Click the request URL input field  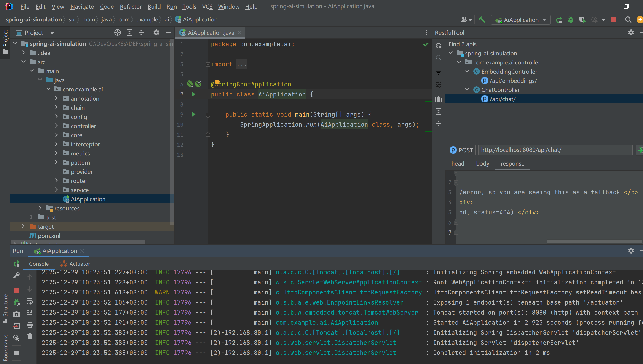555,150
